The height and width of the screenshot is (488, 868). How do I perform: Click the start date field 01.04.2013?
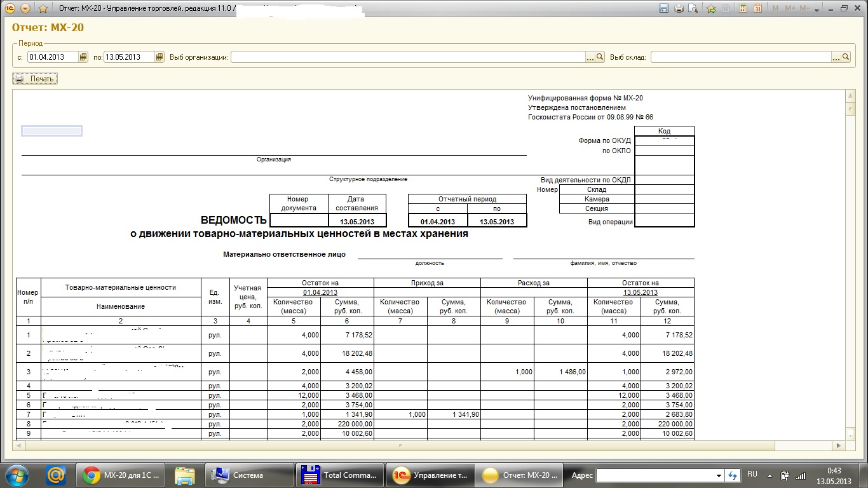(52, 57)
